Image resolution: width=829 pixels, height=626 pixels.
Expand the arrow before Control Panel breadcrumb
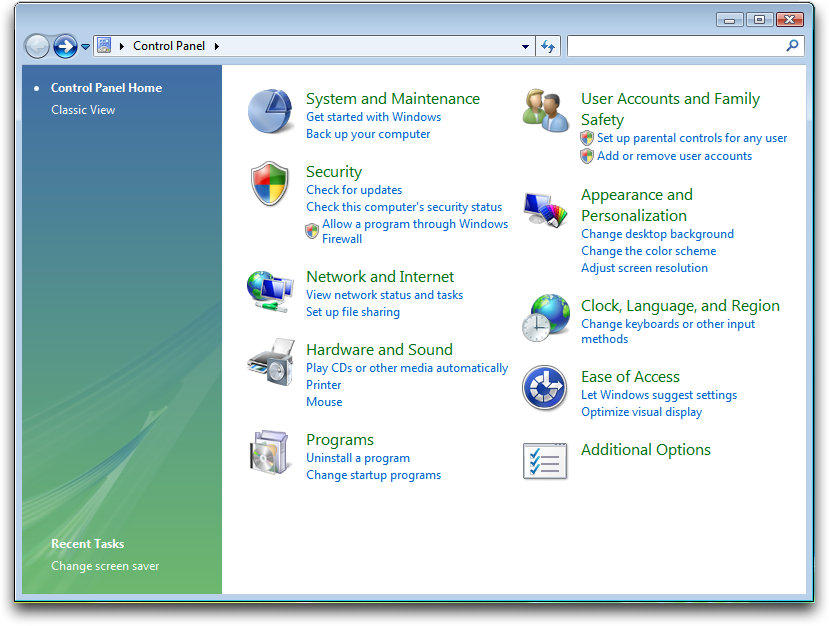click(122, 47)
